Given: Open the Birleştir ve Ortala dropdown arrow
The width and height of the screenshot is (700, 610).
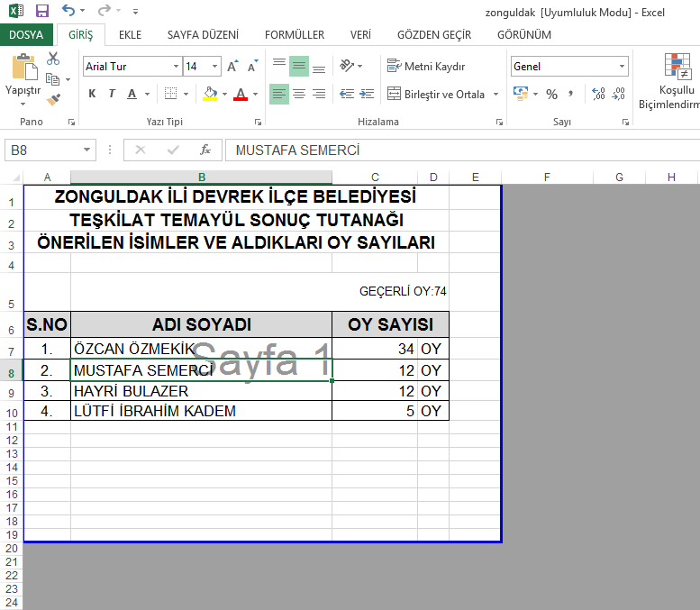Looking at the screenshot, I should 495,95.
